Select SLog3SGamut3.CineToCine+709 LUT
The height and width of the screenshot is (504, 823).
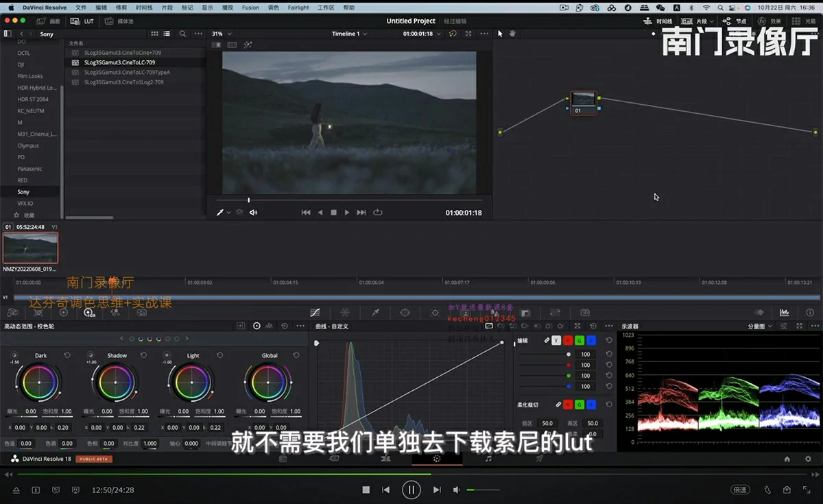pos(123,53)
